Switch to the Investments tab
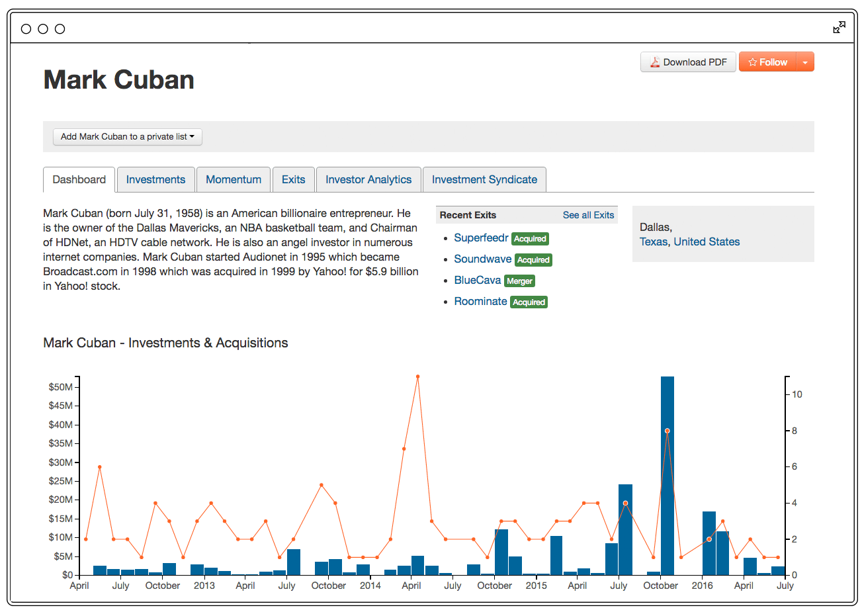The image size is (860, 616). pos(155,180)
